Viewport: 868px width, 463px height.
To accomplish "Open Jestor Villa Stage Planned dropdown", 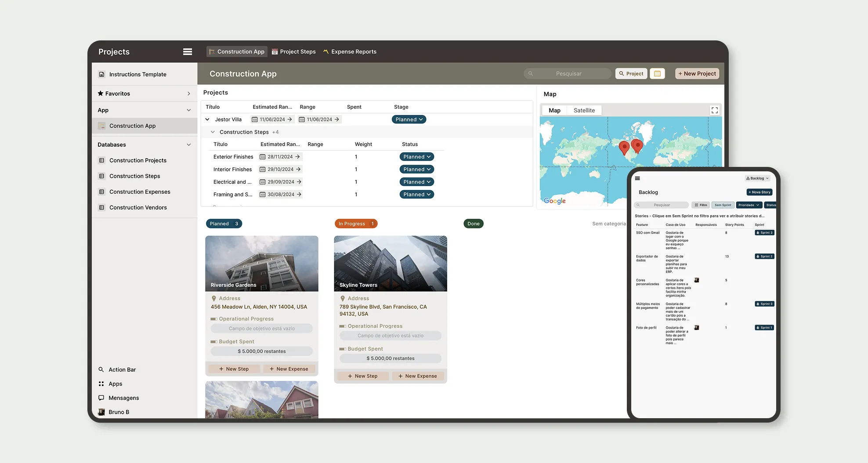I will pos(409,119).
